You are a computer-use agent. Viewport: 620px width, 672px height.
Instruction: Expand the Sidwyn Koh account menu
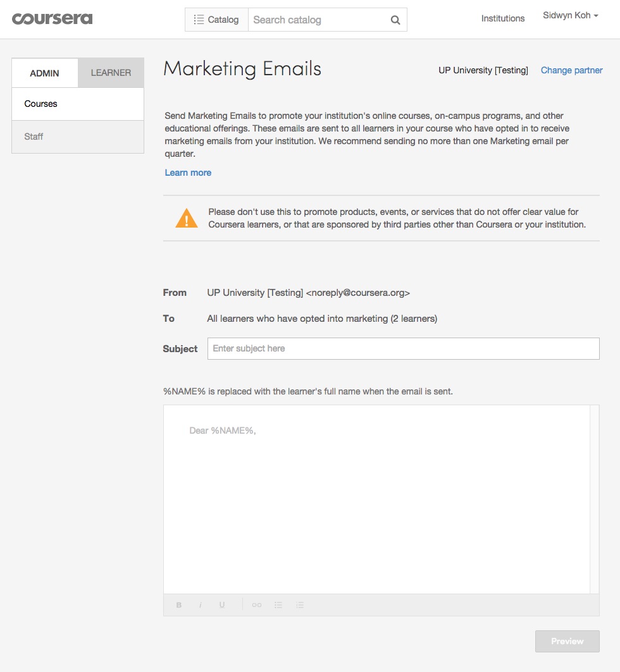[570, 16]
